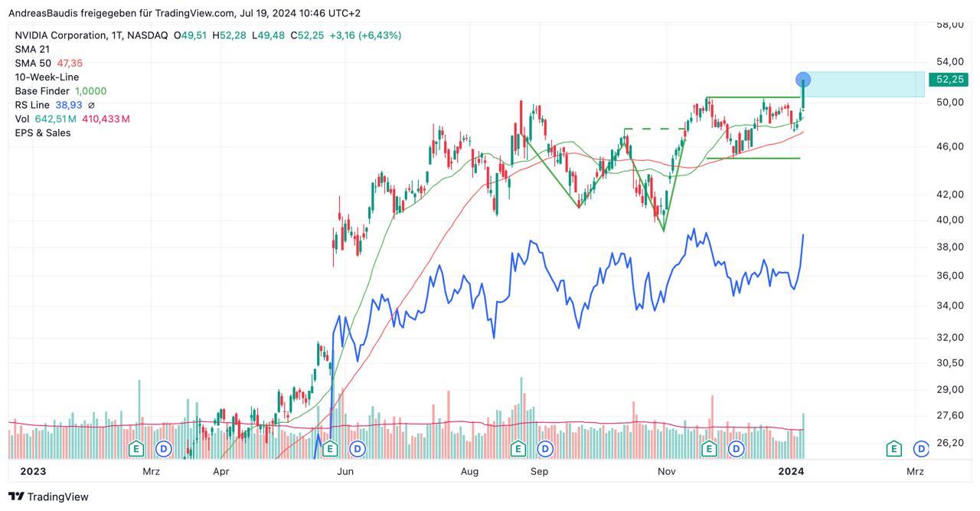
Task: Click the Base Finder indicator label
Action: (42, 90)
